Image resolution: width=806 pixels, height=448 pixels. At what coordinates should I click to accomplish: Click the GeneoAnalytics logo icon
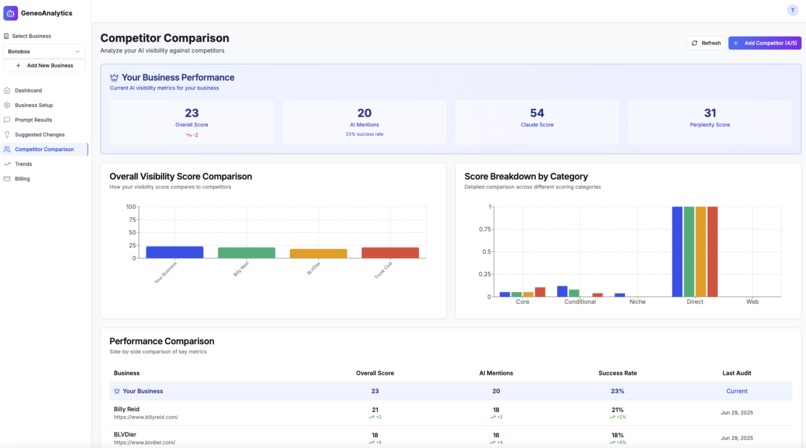10,13
